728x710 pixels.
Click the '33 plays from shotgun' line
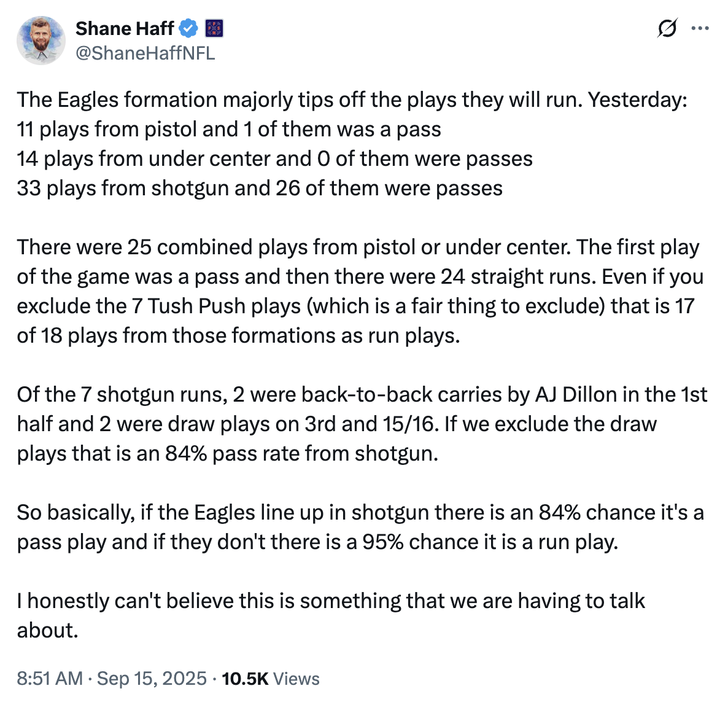[x=260, y=189]
